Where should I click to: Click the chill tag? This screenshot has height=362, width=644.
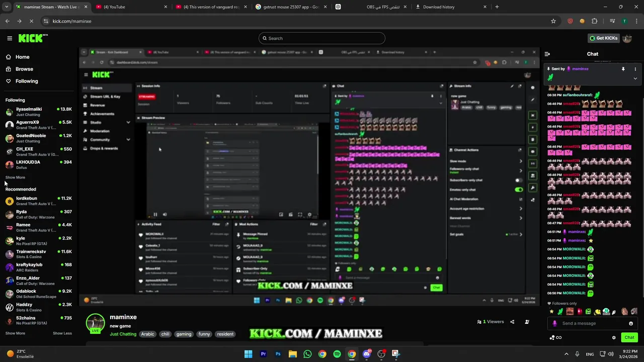click(x=165, y=334)
